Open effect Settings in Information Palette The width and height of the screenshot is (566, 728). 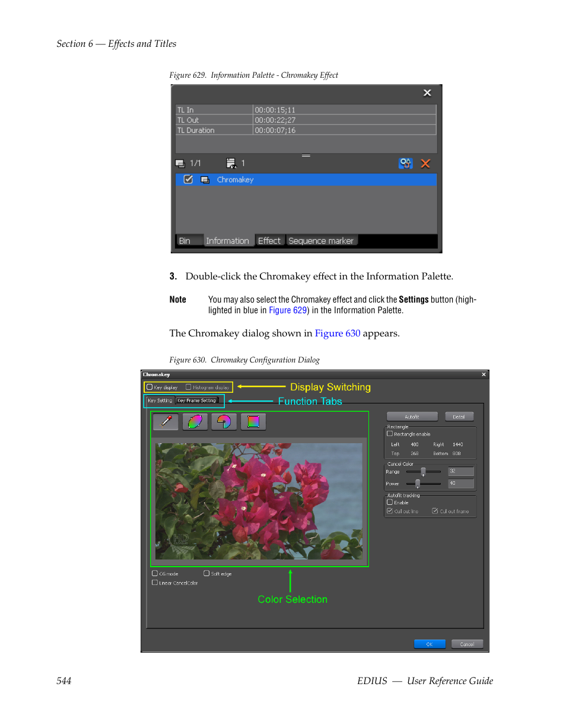406,163
